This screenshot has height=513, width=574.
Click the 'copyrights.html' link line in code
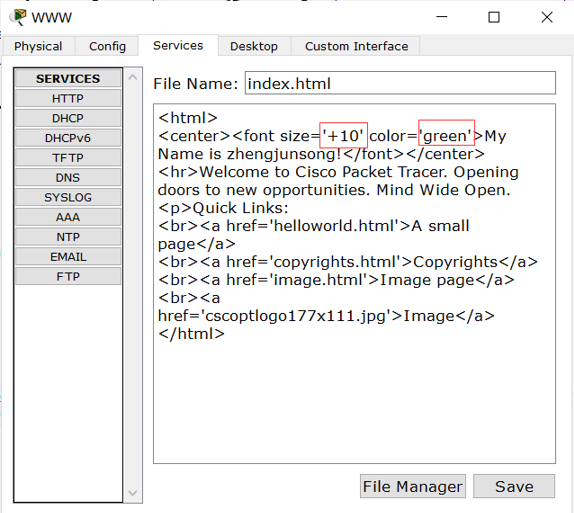pos(348,262)
